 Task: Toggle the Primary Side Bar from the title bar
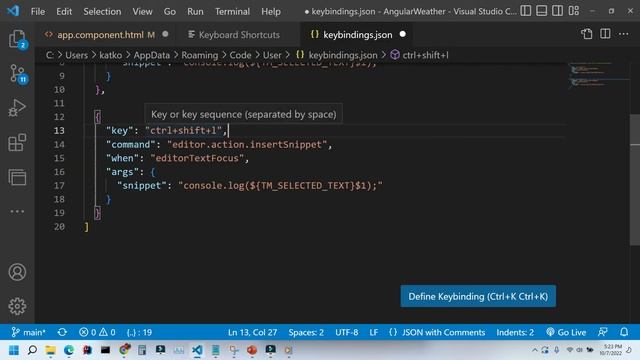pyautogui.click(x=526, y=11)
